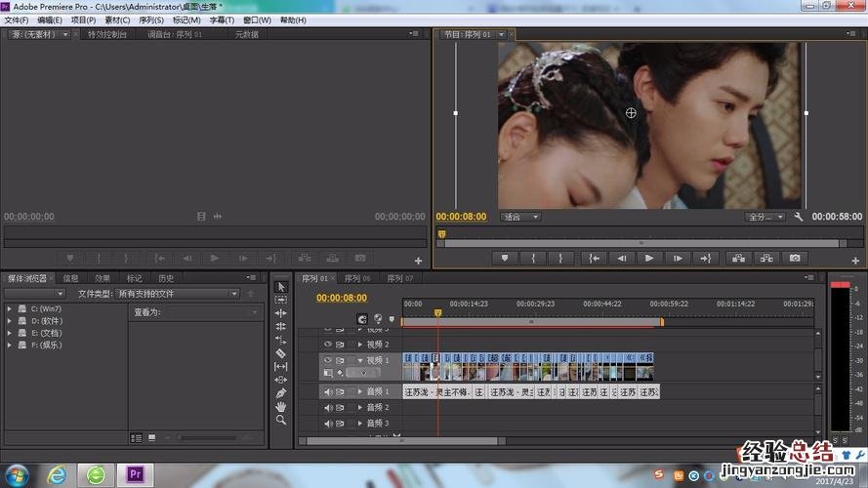Open the 适合 zoom level dropdown
Screen dimensions: 868x488
click(x=519, y=217)
